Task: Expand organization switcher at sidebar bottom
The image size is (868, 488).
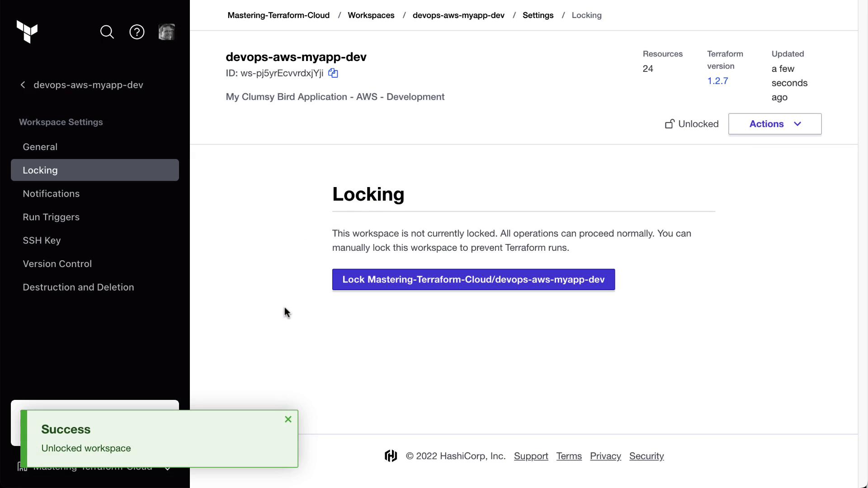Action: (x=167, y=468)
